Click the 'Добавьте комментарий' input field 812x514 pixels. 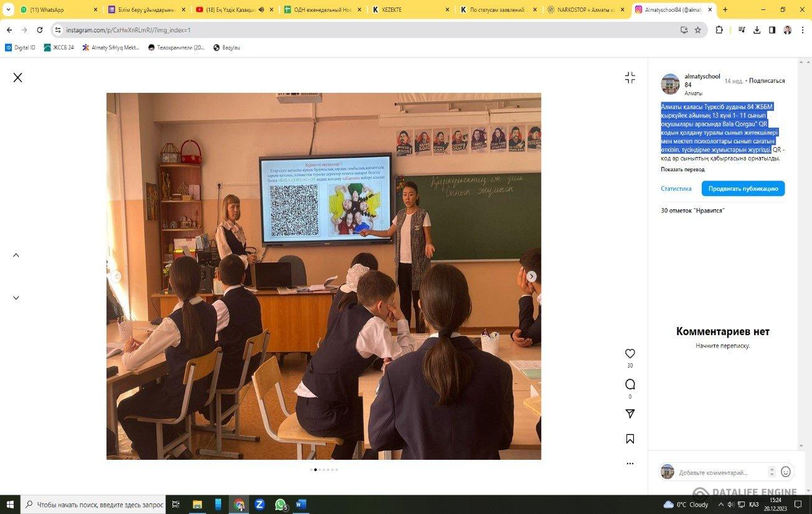pos(716,472)
